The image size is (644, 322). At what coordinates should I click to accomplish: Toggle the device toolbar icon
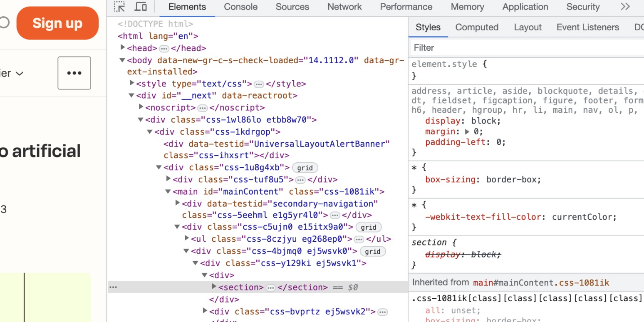click(141, 7)
